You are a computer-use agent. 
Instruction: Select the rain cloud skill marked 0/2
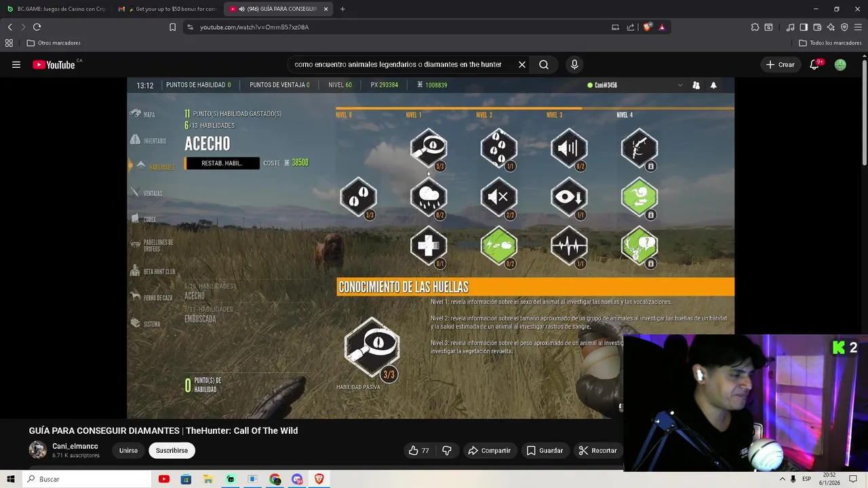429,197
